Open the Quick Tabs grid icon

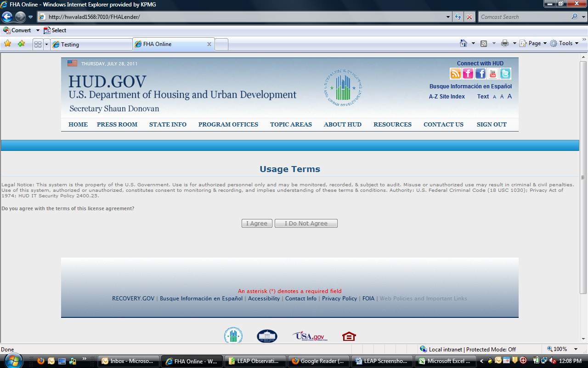[38, 44]
